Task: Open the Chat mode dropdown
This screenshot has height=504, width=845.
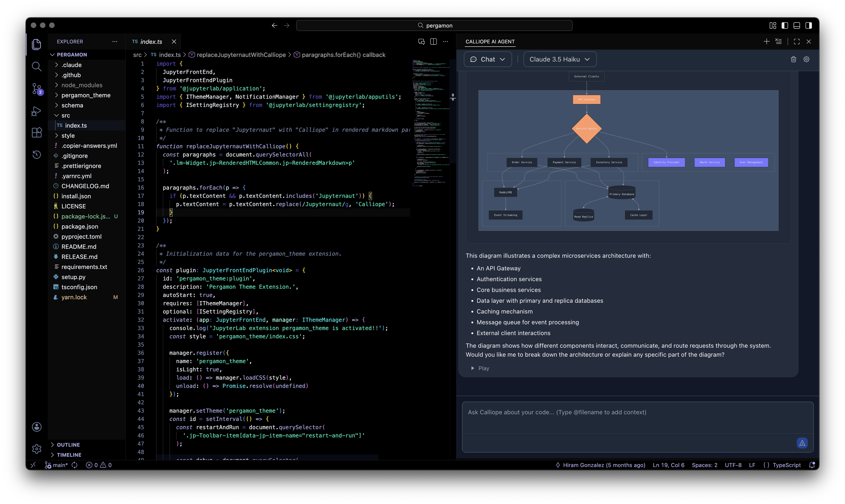Action: click(x=487, y=59)
